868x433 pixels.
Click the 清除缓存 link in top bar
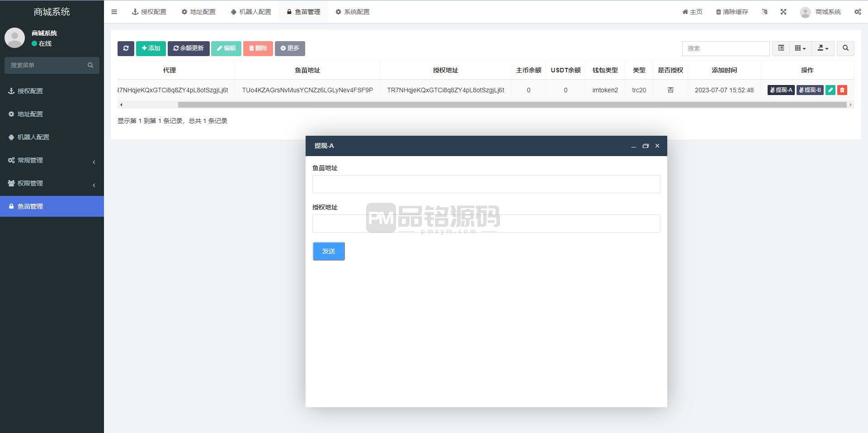(732, 12)
